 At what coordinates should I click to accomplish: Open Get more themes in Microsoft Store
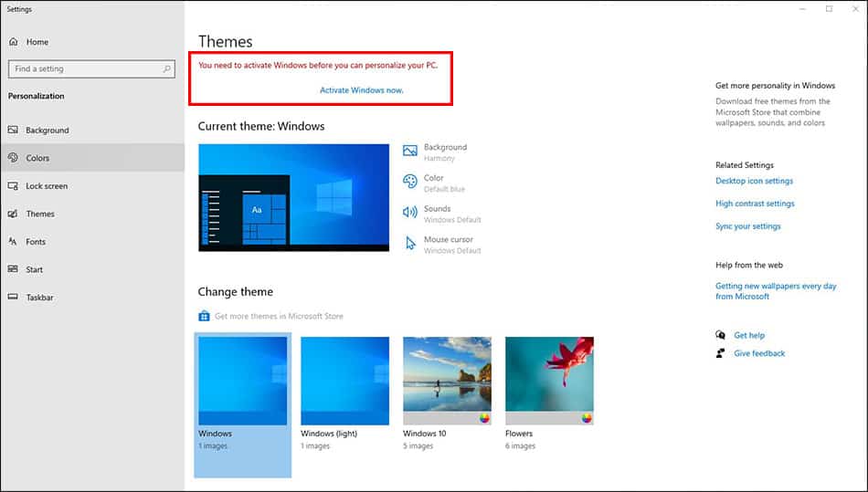pyautogui.click(x=279, y=316)
